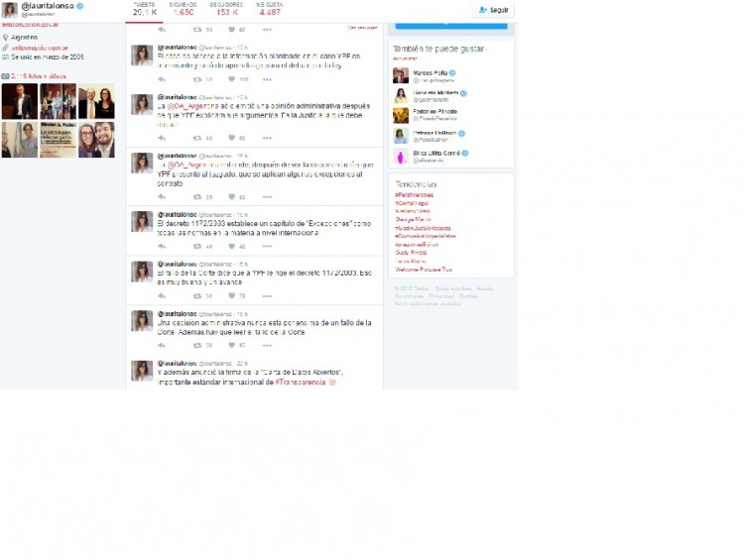This screenshot has height=560, width=744.
Task: Like the tweet about "opinión administrativa"
Action: pos(232,138)
